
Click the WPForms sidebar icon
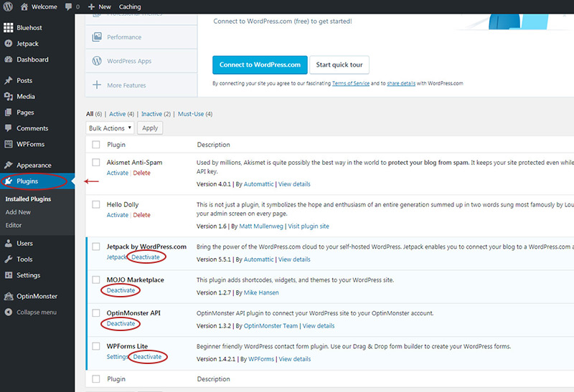point(9,144)
